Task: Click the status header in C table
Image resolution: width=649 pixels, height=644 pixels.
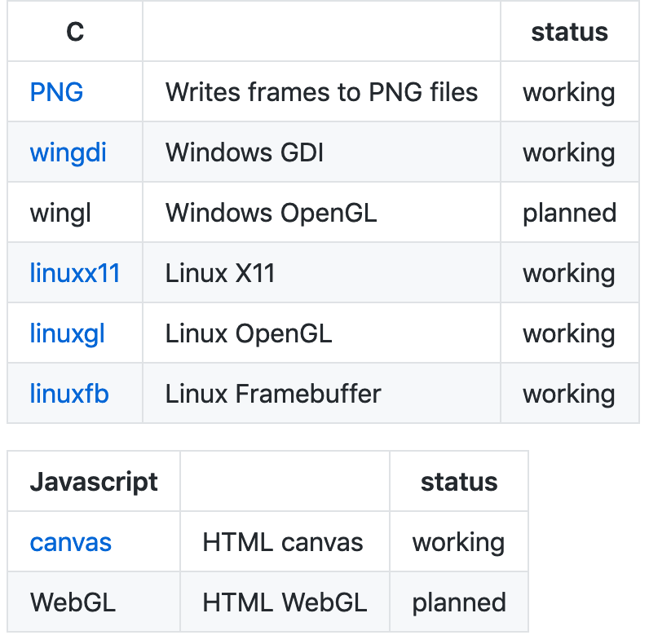Action: click(x=570, y=32)
